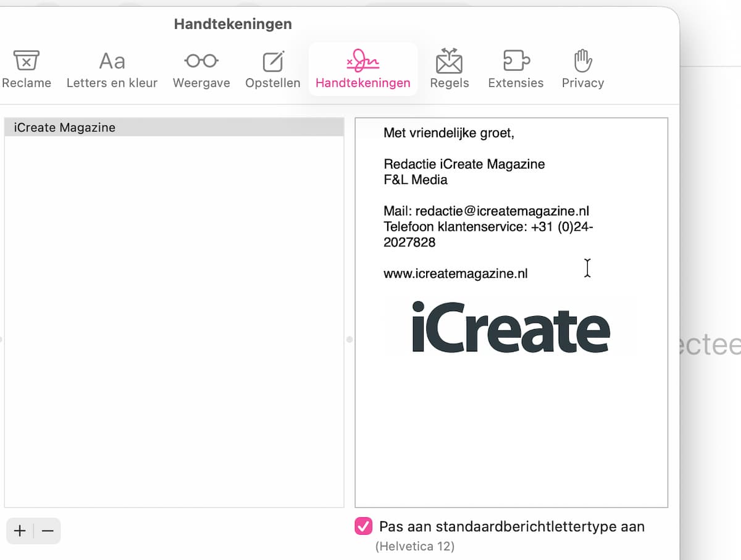Click the divider handle between list and preview
The image size is (741, 560).
click(x=350, y=340)
